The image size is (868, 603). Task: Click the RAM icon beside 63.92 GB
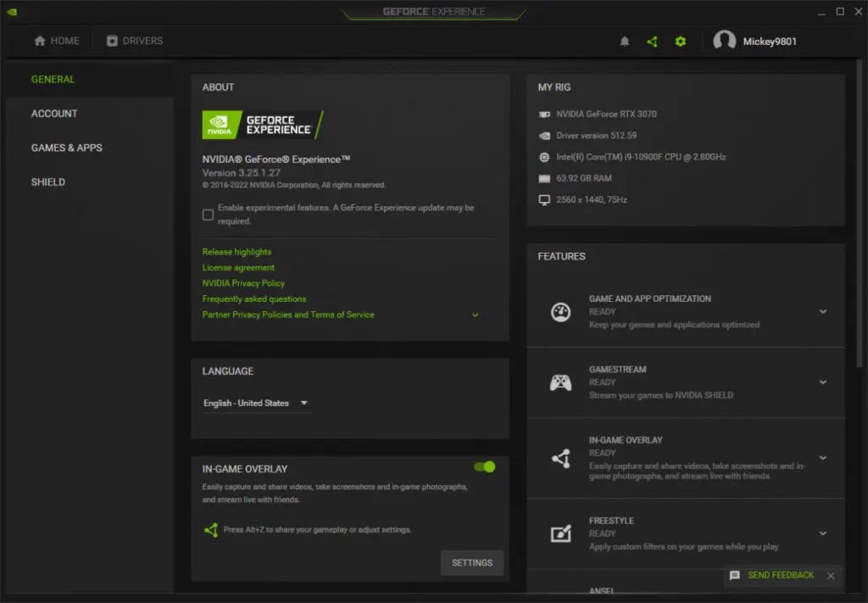[x=544, y=178]
